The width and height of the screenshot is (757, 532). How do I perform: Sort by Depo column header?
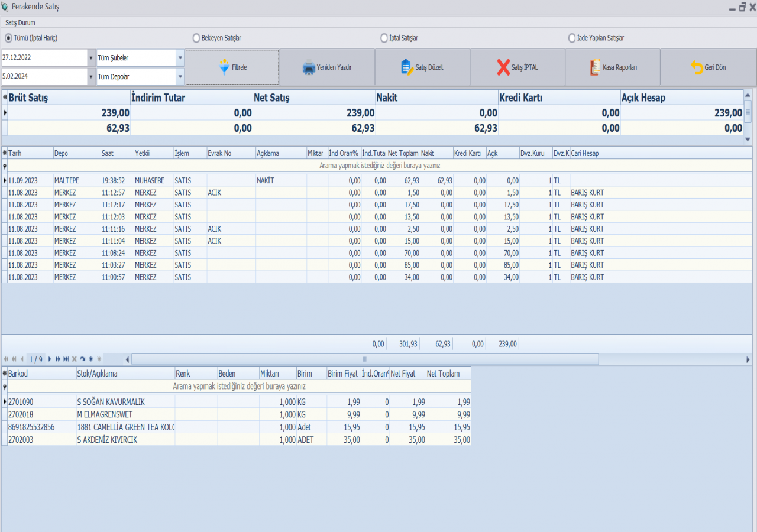pos(77,153)
